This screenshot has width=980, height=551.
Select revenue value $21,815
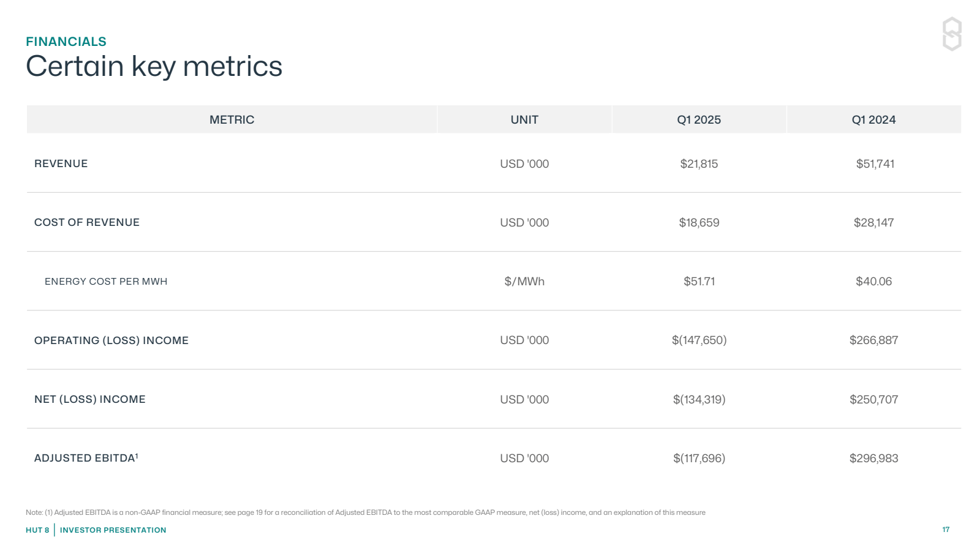(x=699, y=163)
